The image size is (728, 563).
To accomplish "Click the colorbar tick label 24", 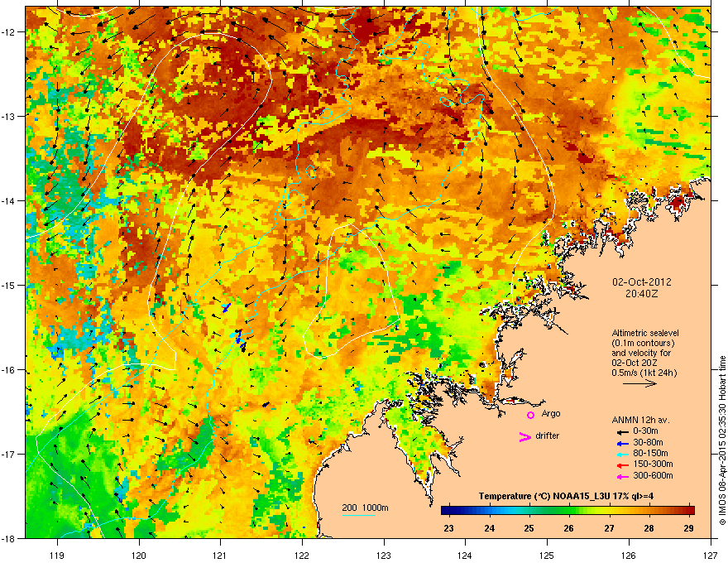I will click(489, 528).
